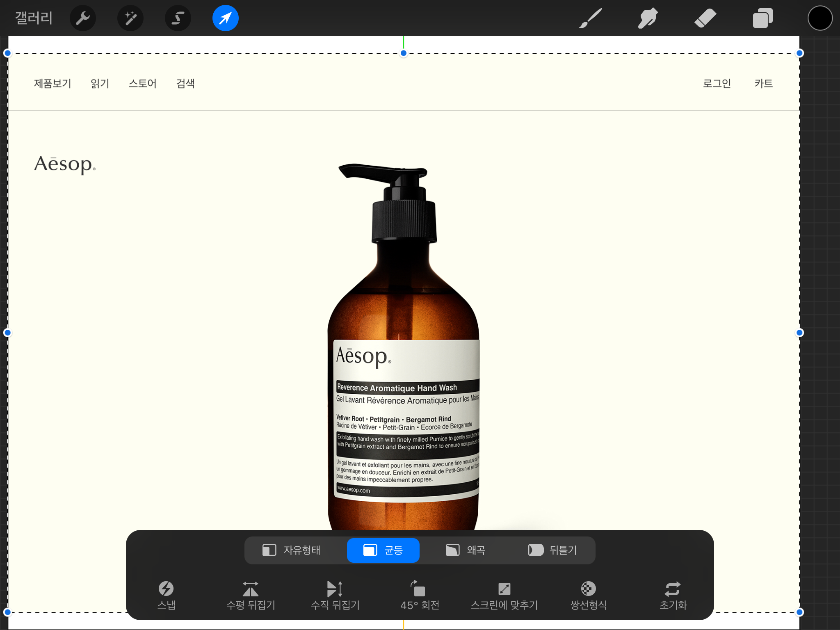Screen dimensions: 840x630
Task: Deselect the Transform arrow tool
Action: [225, 18]
